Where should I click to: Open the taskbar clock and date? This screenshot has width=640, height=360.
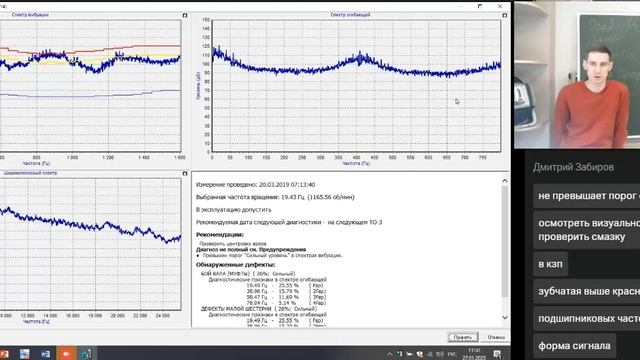point(474,354)
